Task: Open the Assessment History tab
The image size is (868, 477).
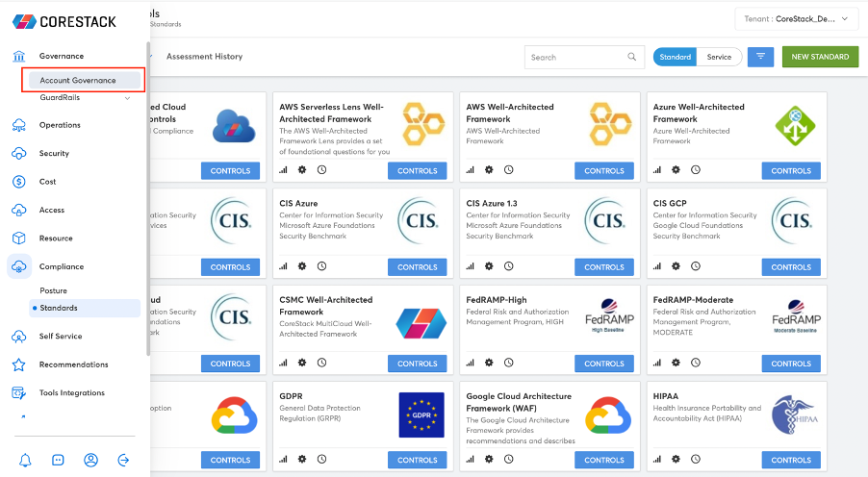Action: tap(204, 57)
